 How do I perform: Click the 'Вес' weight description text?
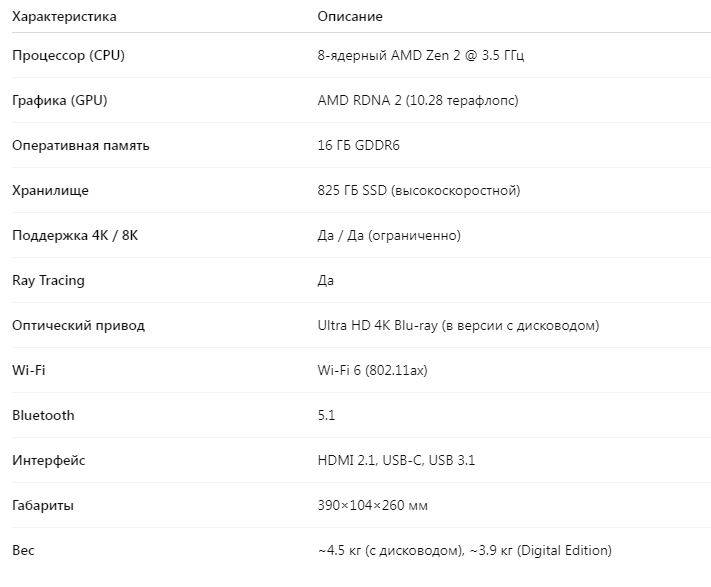[x=464, y=550]
